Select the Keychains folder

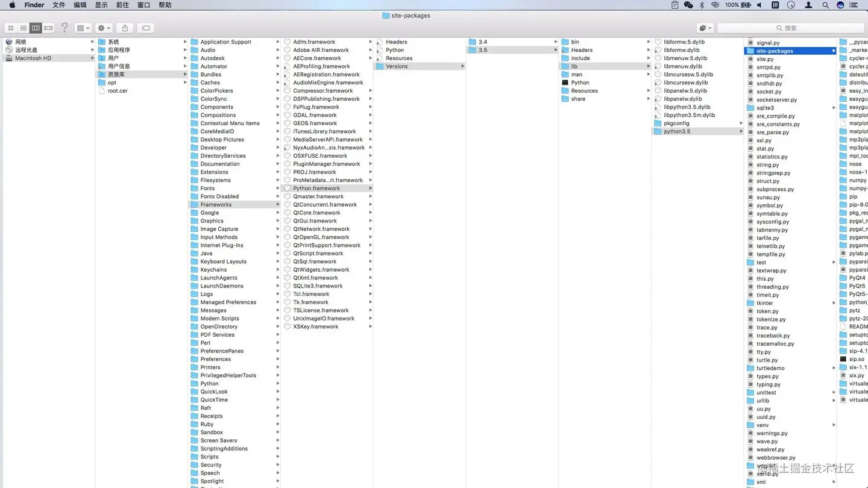pos(235,270)
